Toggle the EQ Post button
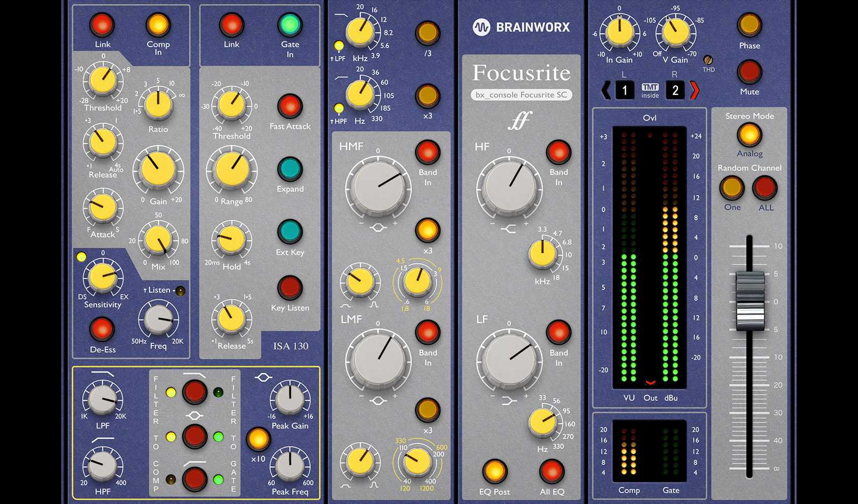This screenshot has width=858, height=504. pyautogui.click(x=494, y=471)
